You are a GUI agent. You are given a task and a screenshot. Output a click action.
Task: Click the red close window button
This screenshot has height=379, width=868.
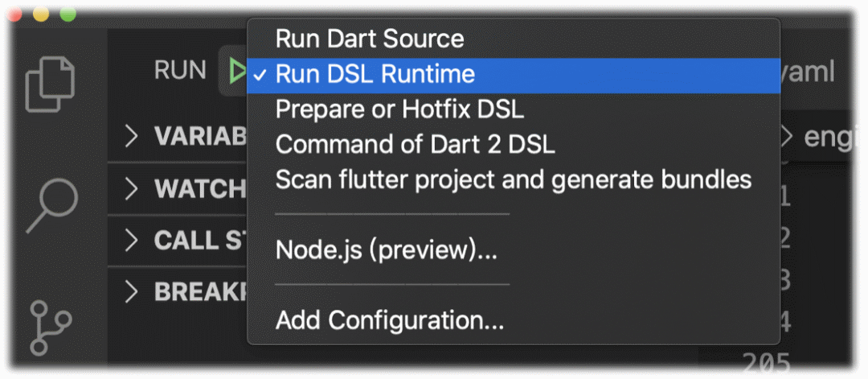pyautogui.click(x=14, y=14)
